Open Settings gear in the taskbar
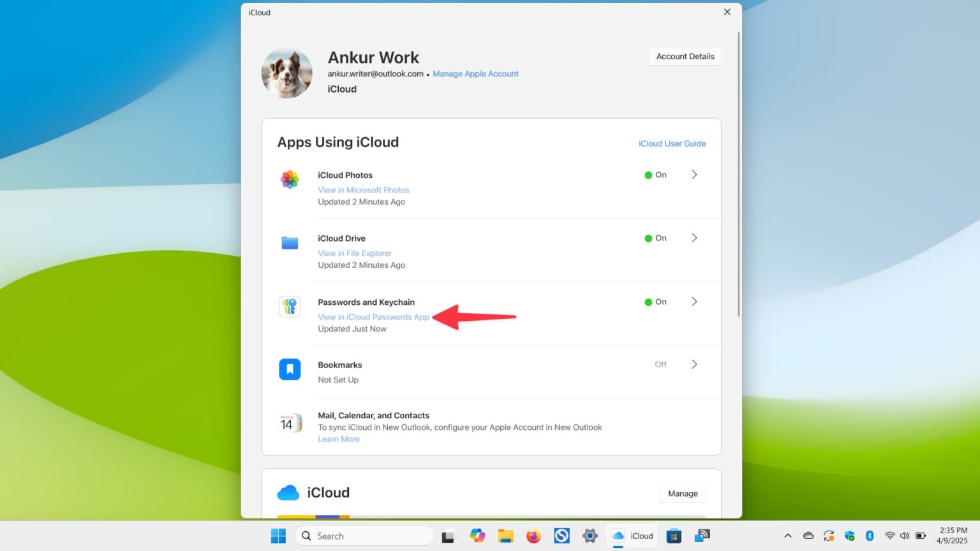 pyautogui.click(x=590, y=536)
